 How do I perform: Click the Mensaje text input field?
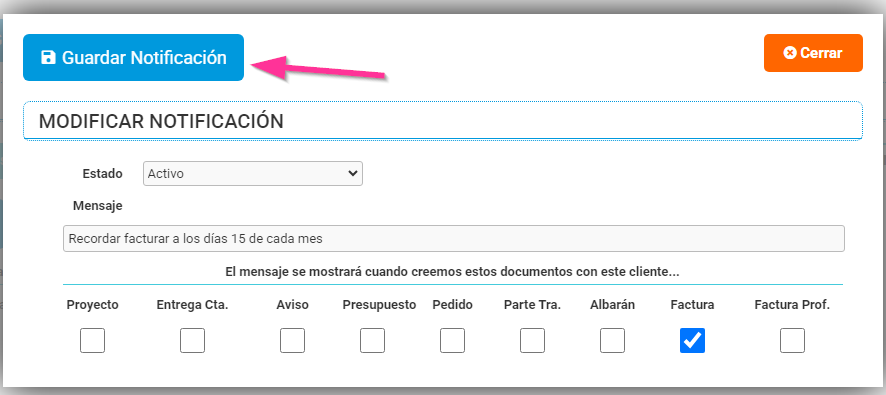tap(454, 238)
